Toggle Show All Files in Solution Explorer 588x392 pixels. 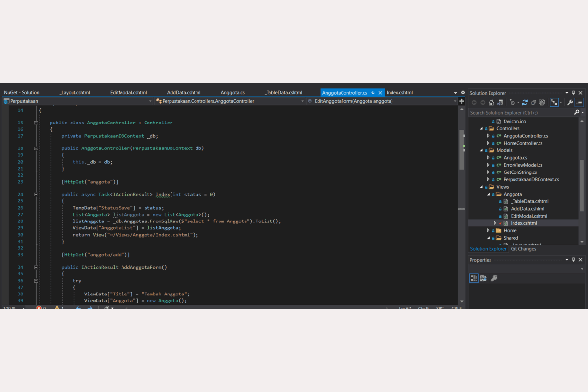[542, 102]
